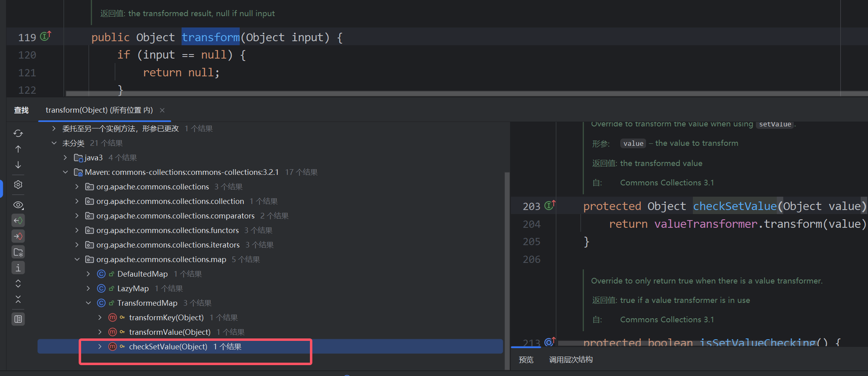
Task: Toggle show write access filter icon
Action: (18, 236)
